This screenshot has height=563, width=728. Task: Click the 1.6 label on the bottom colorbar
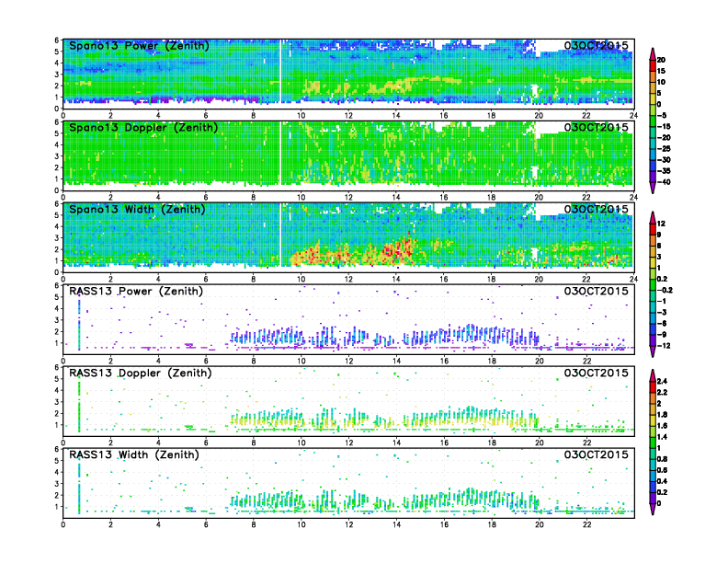point(662,426)
